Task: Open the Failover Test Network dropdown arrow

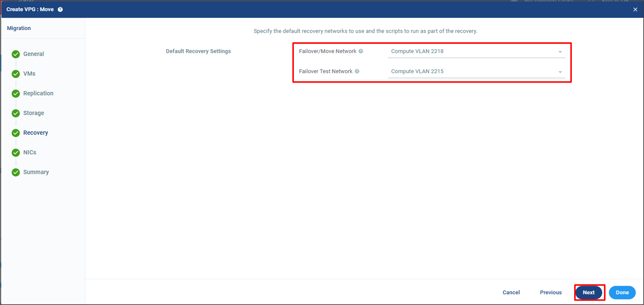Action: 560,72
